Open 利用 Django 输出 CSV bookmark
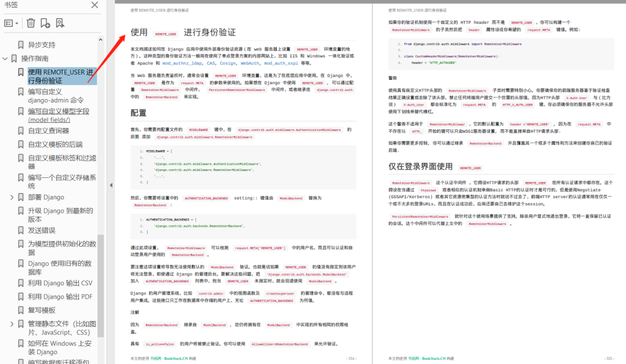This screenshot has height=364, width=626. [x=60, y=283]
